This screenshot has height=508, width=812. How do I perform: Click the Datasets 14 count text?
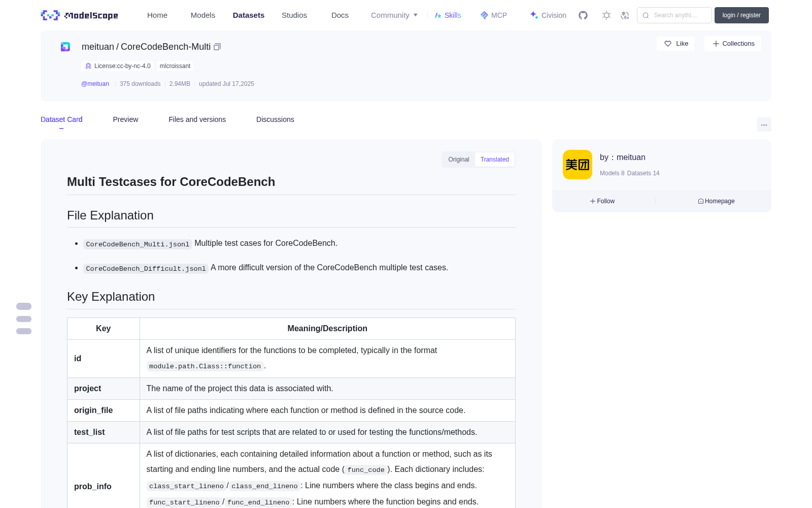click(x=644, y=173)
